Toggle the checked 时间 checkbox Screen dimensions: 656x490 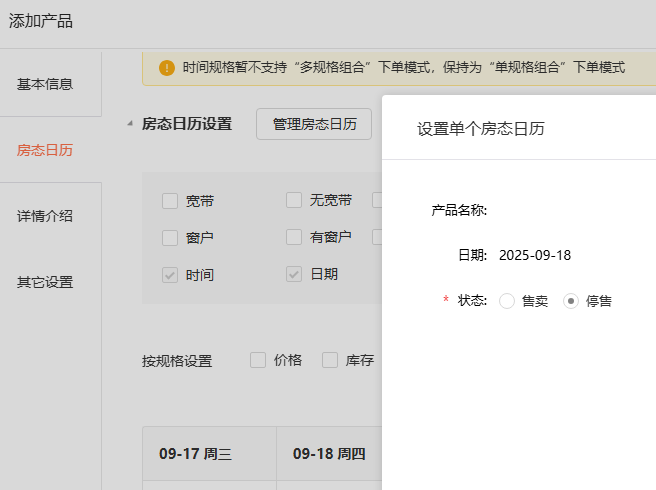coord(170,275)
